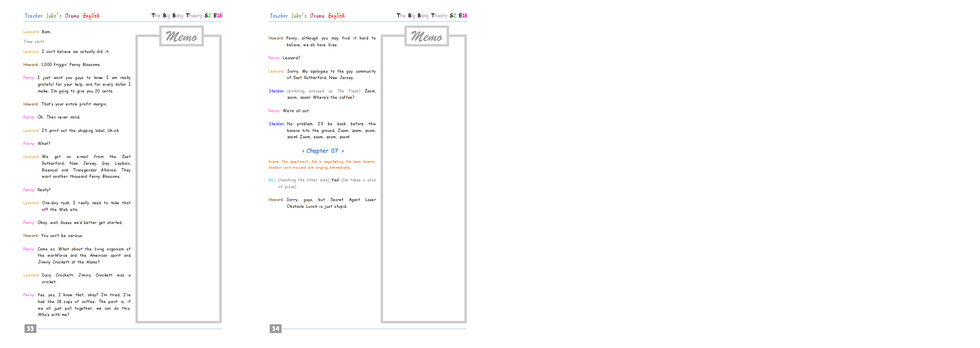Click 'We're all out.' line
Screen dimensions: 980x348
[296, 111]
